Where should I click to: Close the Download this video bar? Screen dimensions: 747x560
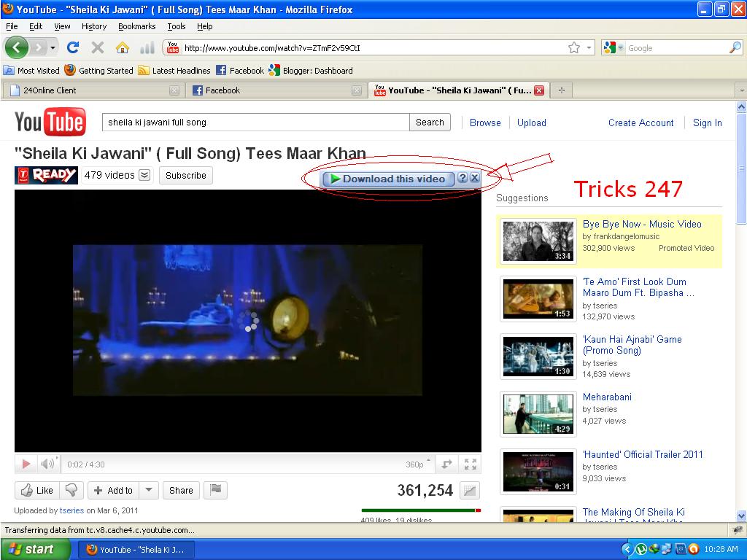click(x=474, y=178)
